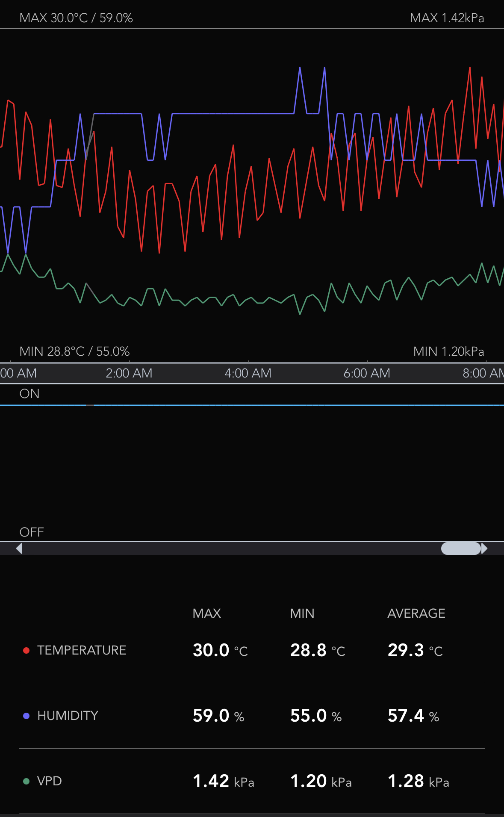Click the 29.3 °C average temperature value
The height and width of the screenshot is (817, 504).
(415, 650)
